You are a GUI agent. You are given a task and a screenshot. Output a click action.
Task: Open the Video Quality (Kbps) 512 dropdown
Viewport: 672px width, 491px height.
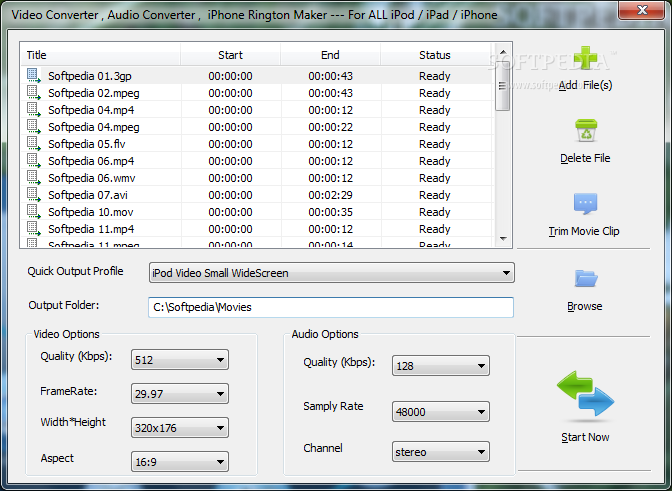[x=180, y=359]
